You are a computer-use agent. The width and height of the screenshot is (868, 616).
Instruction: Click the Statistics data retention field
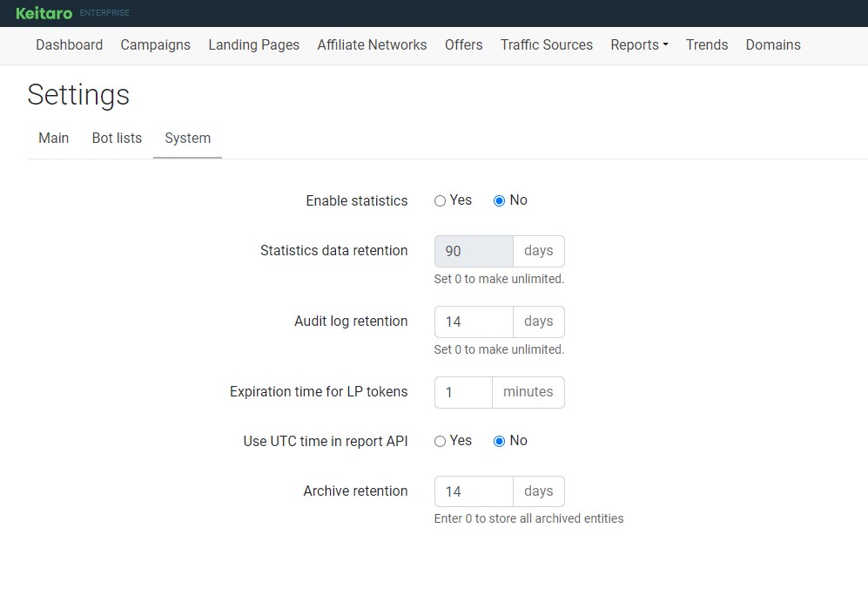point(474,251)
